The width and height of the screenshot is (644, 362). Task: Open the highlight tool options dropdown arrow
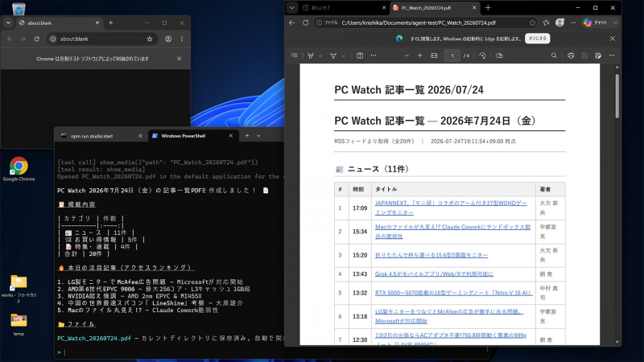pyautogui.click(x=343, y=56)
